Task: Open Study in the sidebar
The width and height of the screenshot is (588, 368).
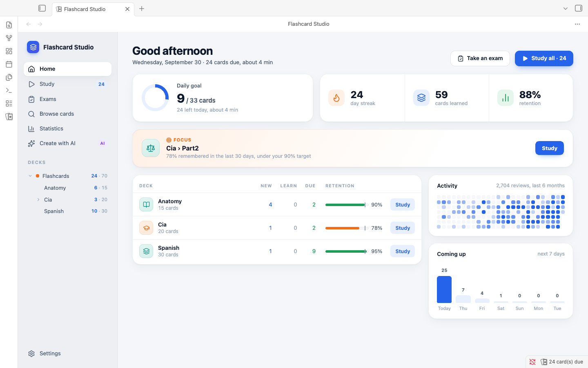Action: point(67,84)
